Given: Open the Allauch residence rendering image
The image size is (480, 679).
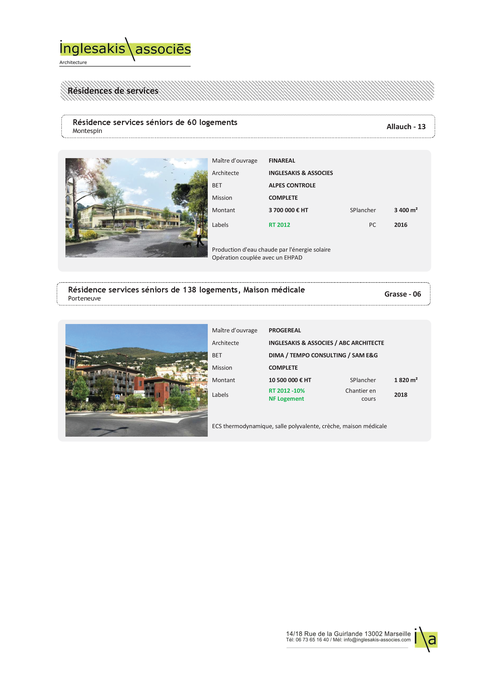Looking at the screenshot, I should point(136,207).
